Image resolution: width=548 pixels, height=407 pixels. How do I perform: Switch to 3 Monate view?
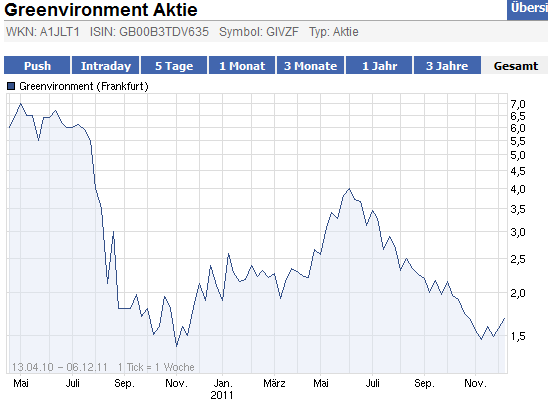point(311,65)
